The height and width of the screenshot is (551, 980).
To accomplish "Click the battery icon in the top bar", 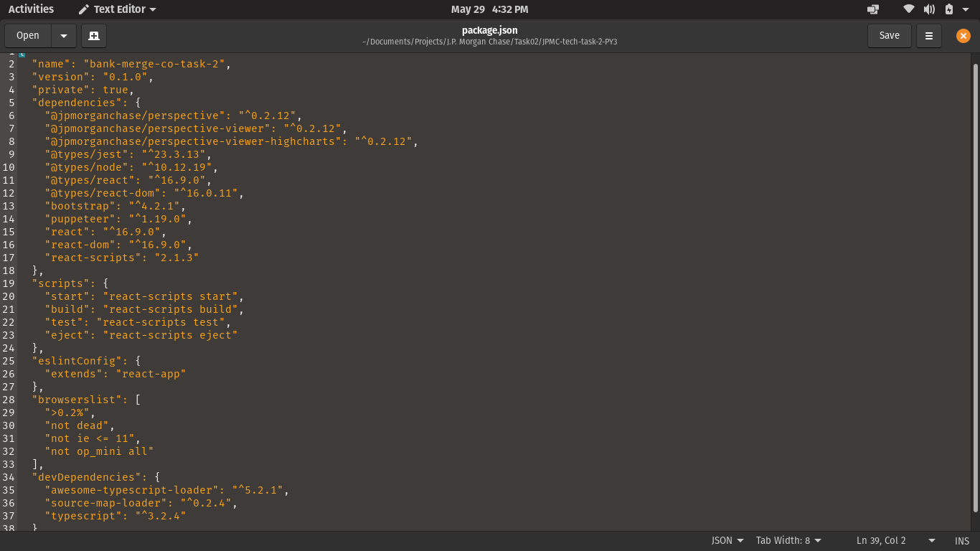I will tap(948, 9).
